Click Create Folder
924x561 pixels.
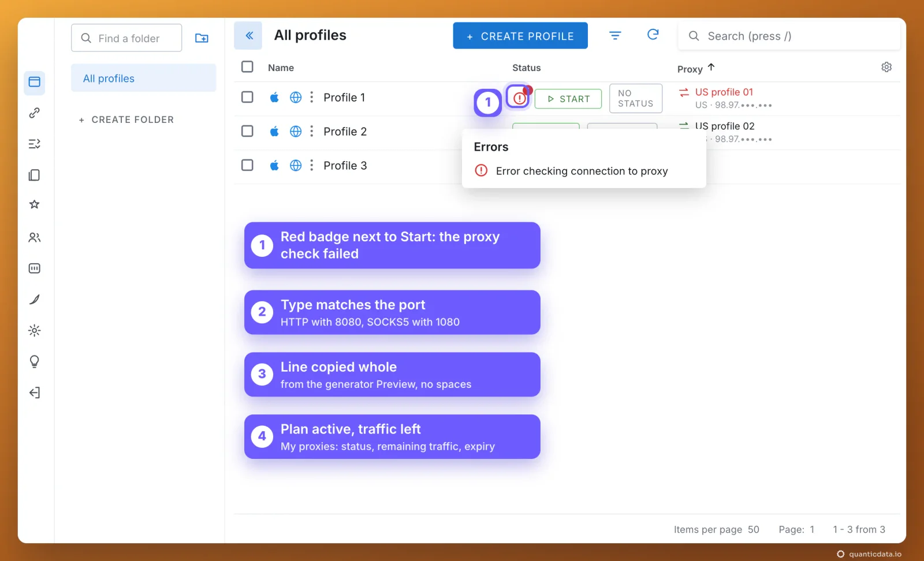[x=126, y=119]
